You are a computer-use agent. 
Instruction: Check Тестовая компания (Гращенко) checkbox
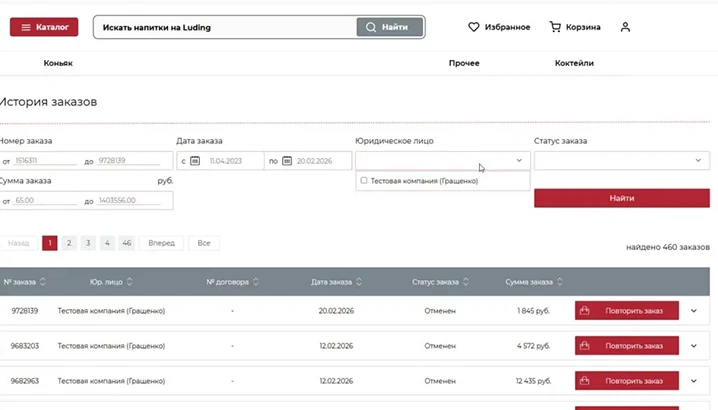click(x=364, y=180)
